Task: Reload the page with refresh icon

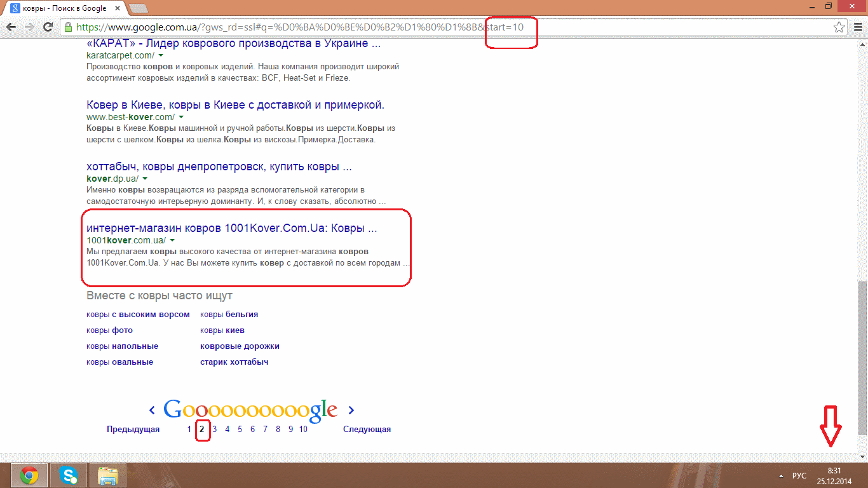Action: pyautogui.click(x=48, y=27)
